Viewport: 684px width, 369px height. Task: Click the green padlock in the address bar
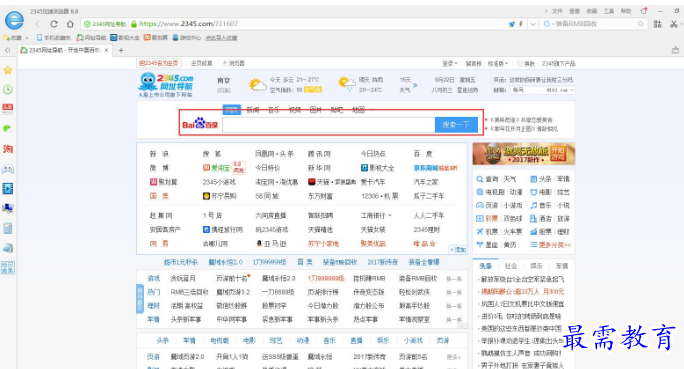coord(134,24)
